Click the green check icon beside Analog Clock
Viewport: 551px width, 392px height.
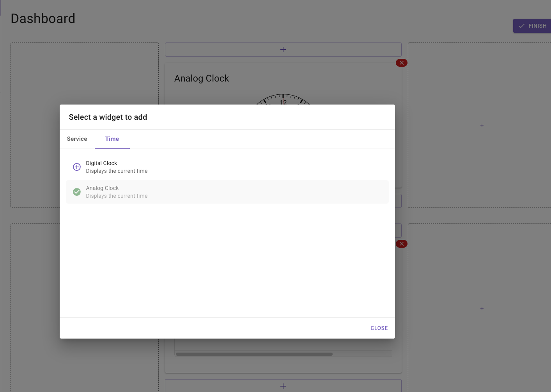(77, 192)
